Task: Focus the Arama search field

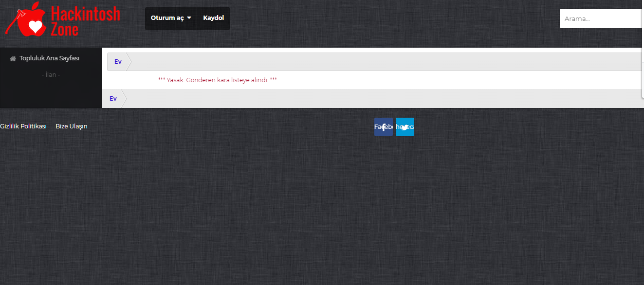Action: point(601,18)
